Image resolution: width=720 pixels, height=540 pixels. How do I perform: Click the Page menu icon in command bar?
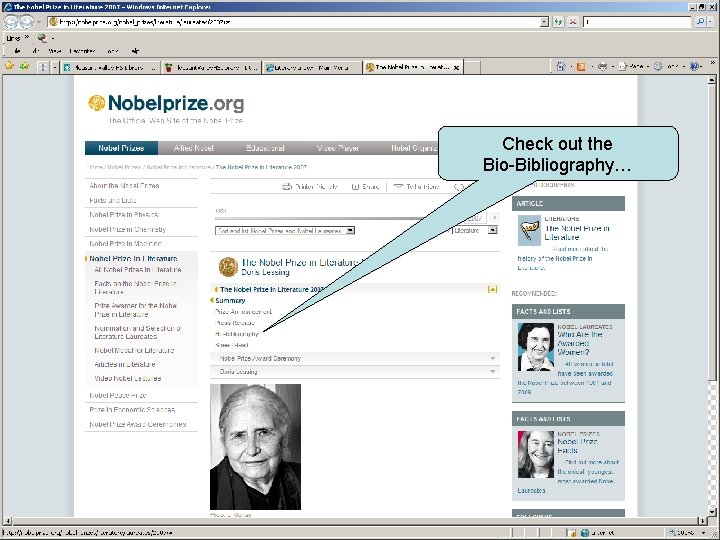click(x=623, y=67)
